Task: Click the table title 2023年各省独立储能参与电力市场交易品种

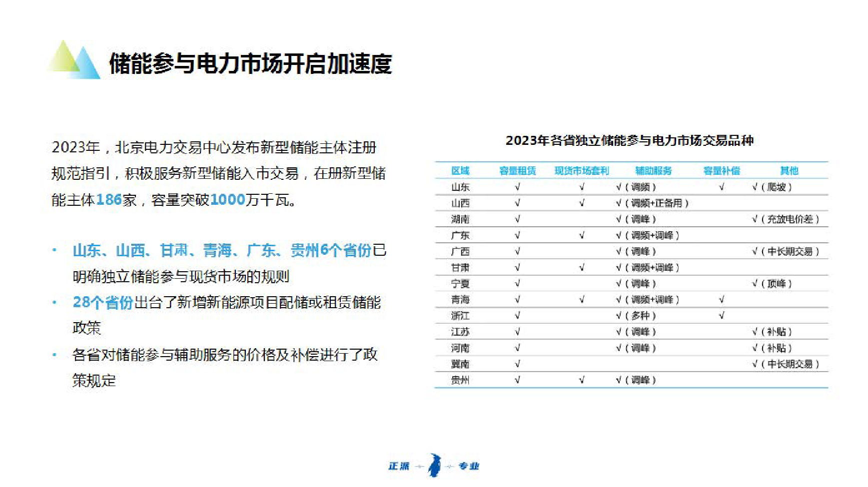Action: point(629,140)
